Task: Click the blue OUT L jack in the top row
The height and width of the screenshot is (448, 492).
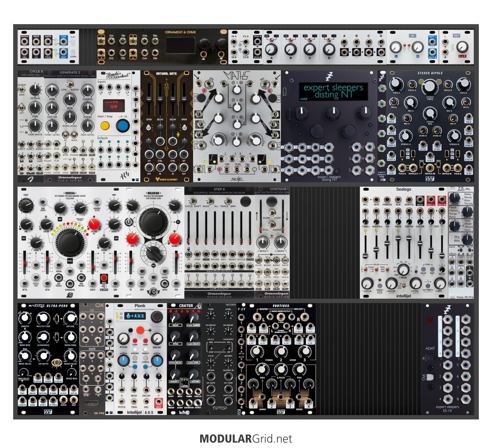Action: tap(432, 42)
